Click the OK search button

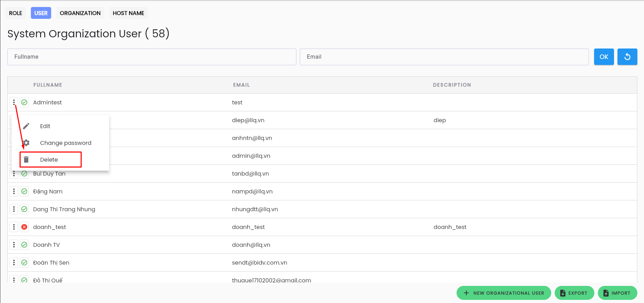point(604,57)
